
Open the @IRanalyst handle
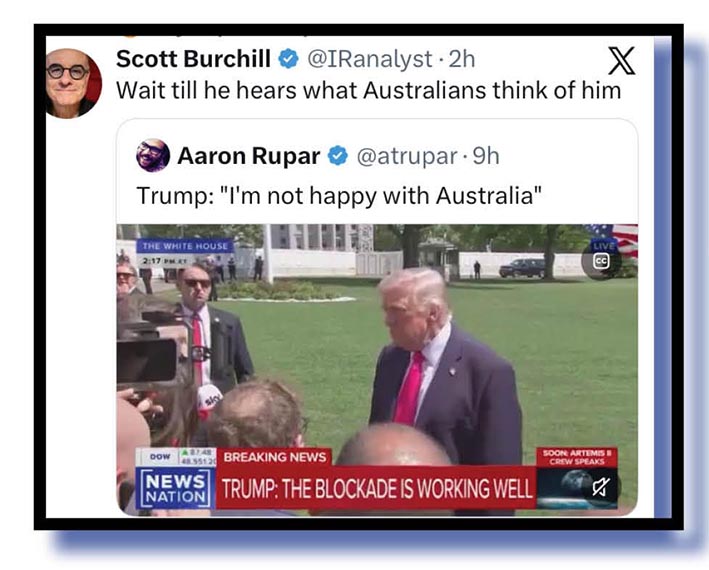click(369, 59)
